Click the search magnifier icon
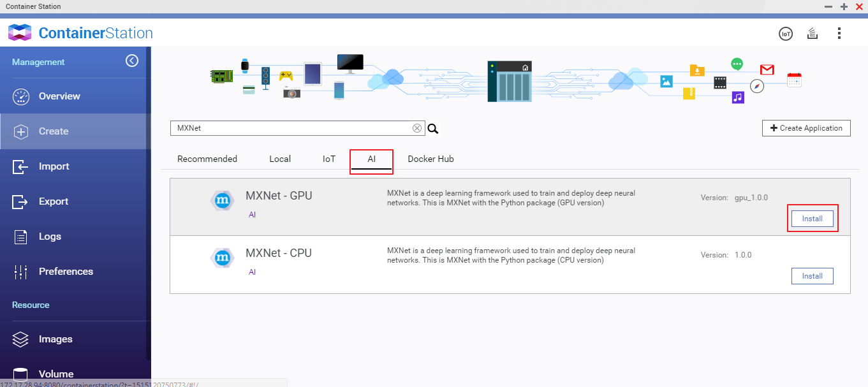Viewport: 868px width, 387px height. (433, 129)
